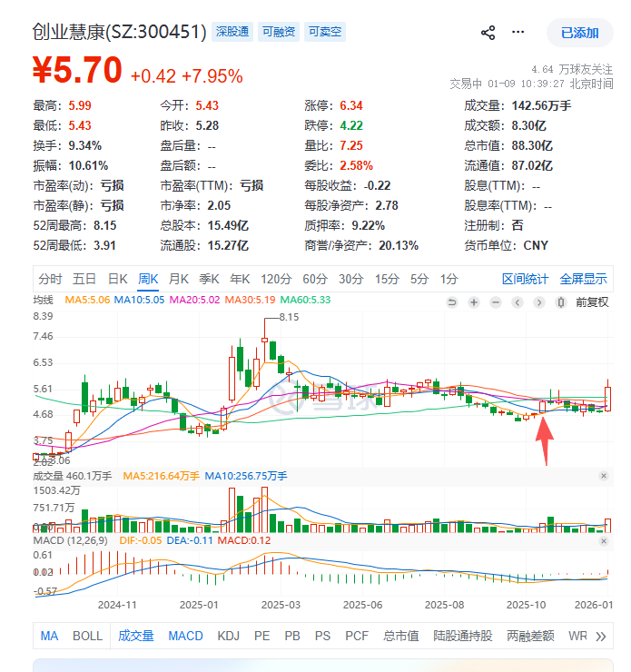This screenshot has height=672, width=631.
Task: Click the 可融资 tag
Action: click(279, 32)
